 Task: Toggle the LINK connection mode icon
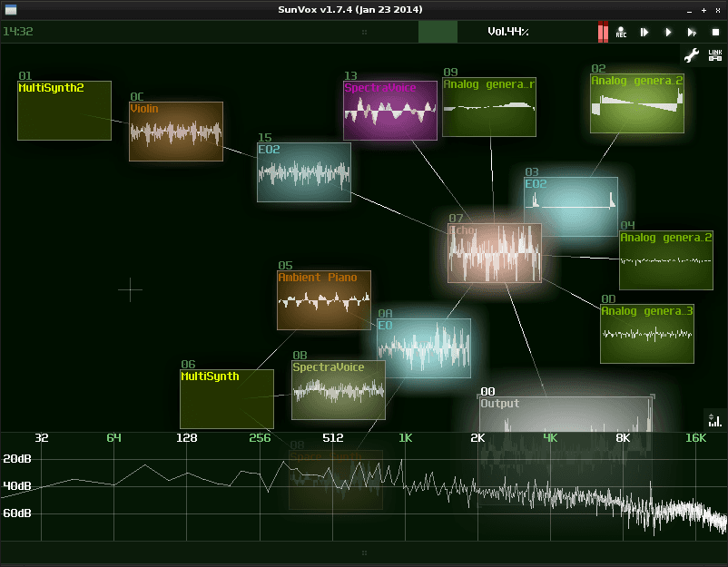[x=715, y=55]
